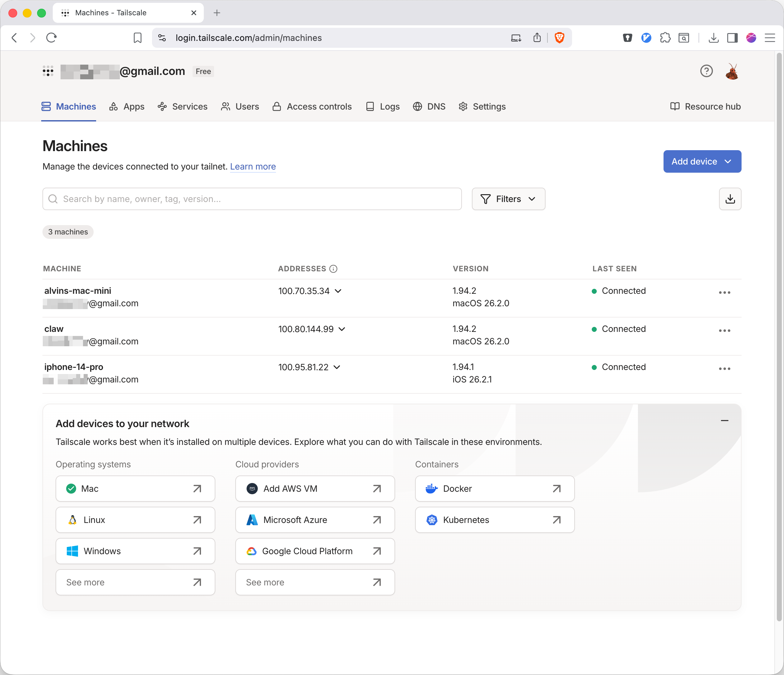Open more options for alvins-mac-mini
784x675 pixels.
click(x=724, y=293)
